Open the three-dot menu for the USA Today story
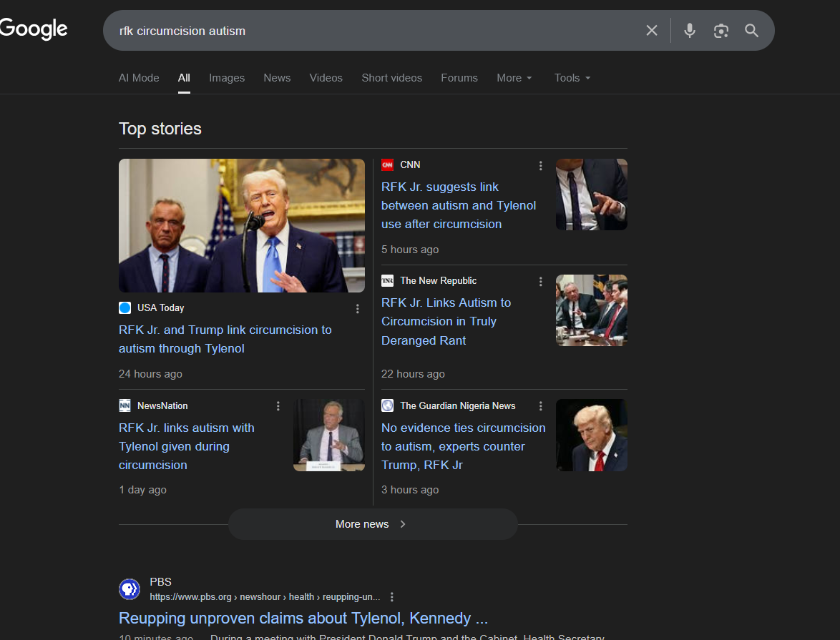 (357, 308)
